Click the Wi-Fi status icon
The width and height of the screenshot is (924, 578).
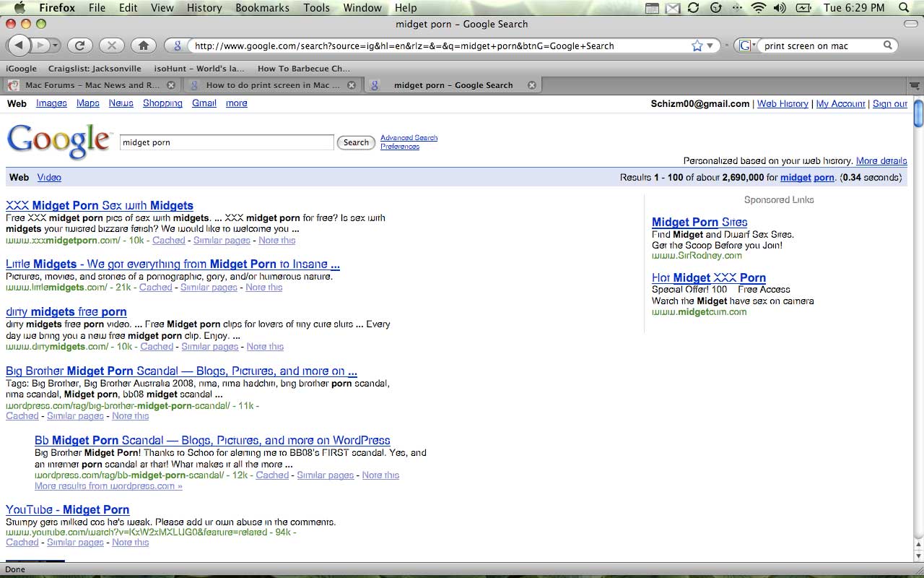tap(758, 8)
